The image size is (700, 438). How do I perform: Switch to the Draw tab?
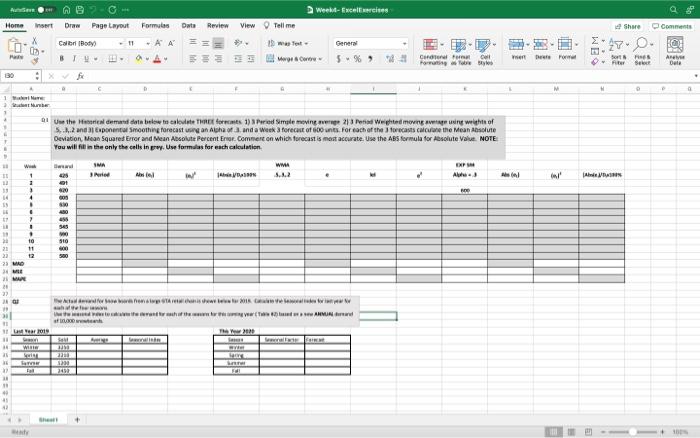coord(72,26)
